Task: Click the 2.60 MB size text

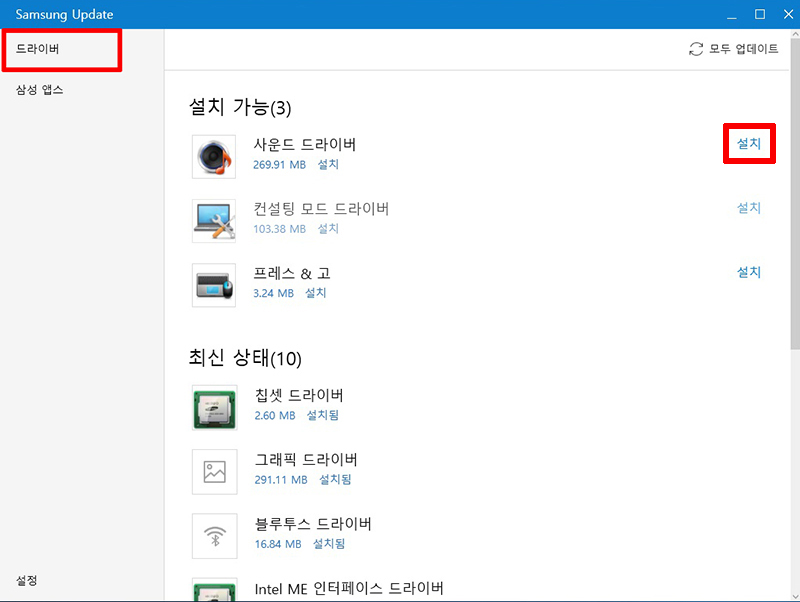Action: click(x=275, y=416)
